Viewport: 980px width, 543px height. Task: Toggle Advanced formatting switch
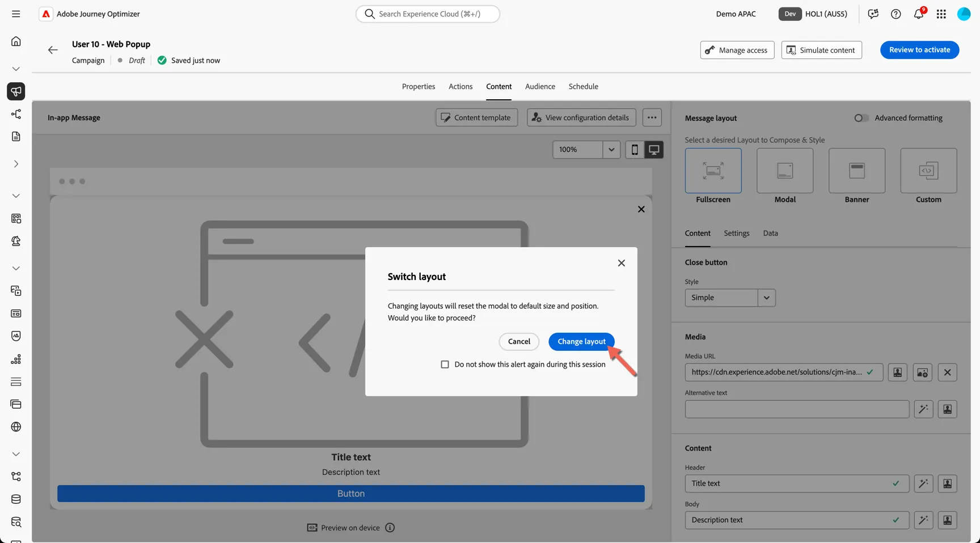tap(861, 118)
